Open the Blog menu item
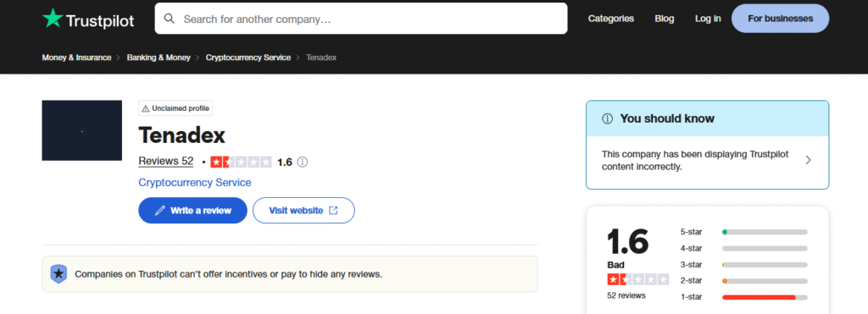 pyautogui.click(x=665, y=19)
